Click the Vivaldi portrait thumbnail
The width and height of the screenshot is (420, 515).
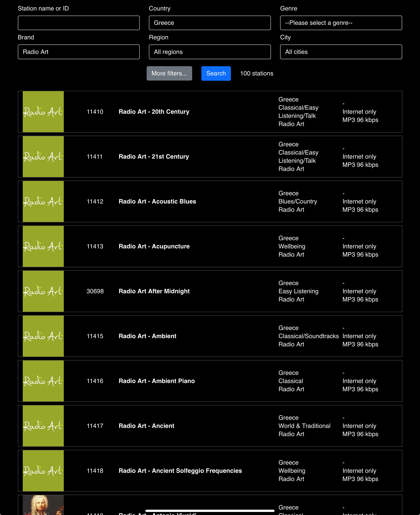click(43, 505)
